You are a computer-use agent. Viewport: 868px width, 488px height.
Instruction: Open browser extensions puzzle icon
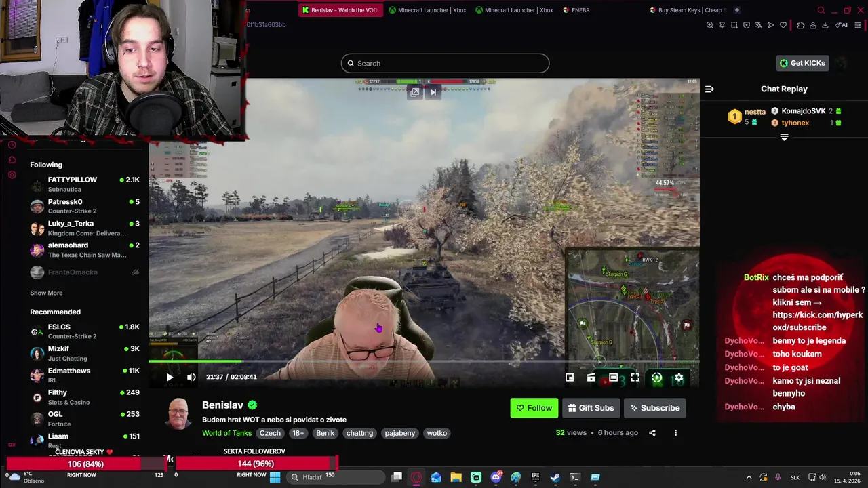801,25
